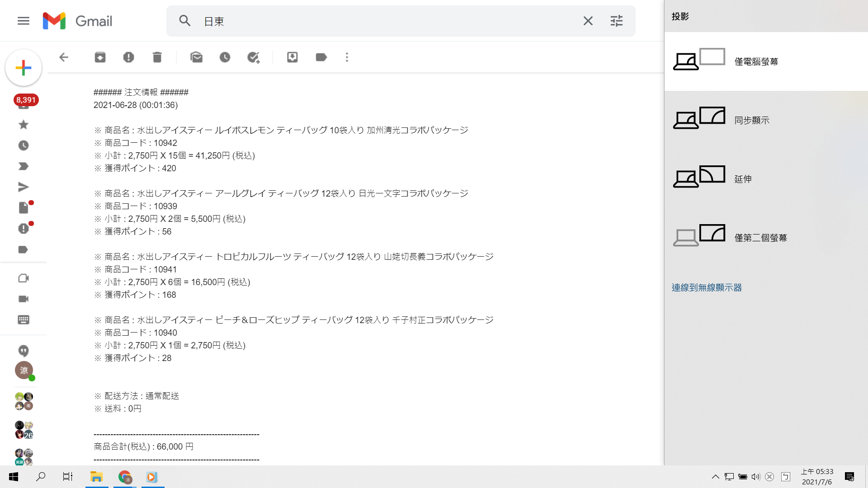868x488 pixels.
Task: Open Snoozed mail in the sidebar
Action: click(x=24, y=145)
